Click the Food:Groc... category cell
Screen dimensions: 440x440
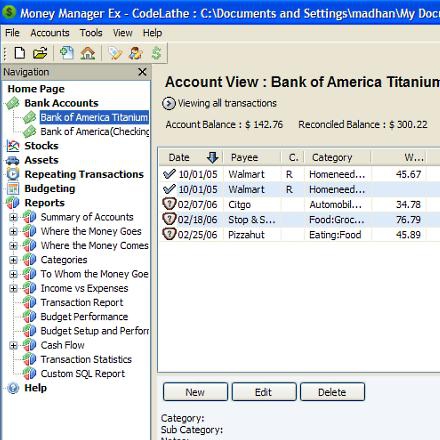point(337,220)
